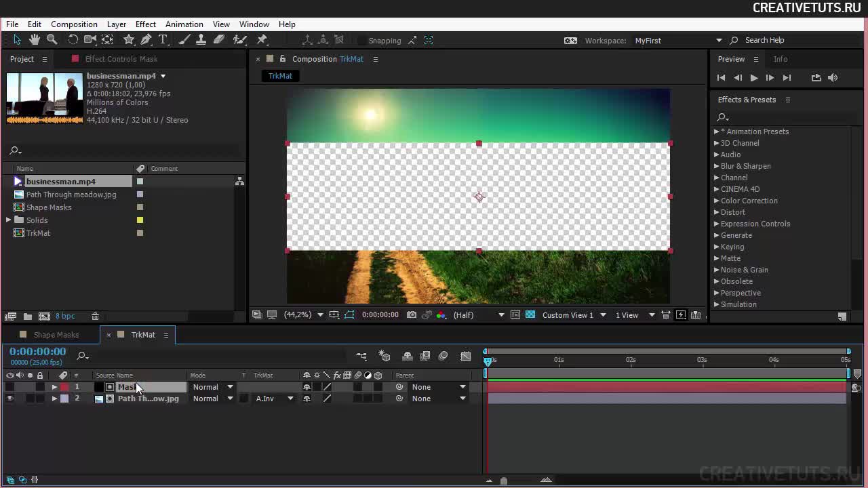
Task: Open the current time 0:00:00:00 timecode
Action: point(38,352)
